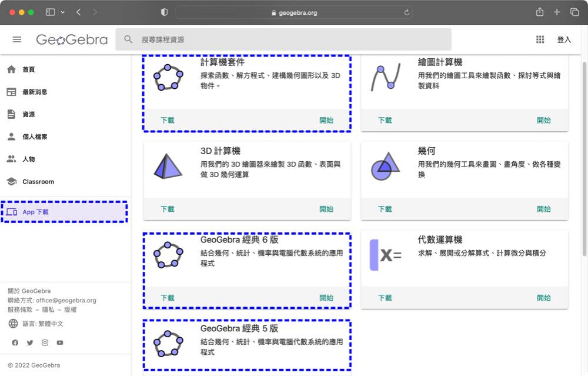
Task: Open 服務條款 terms link
Action: [20, 310]
